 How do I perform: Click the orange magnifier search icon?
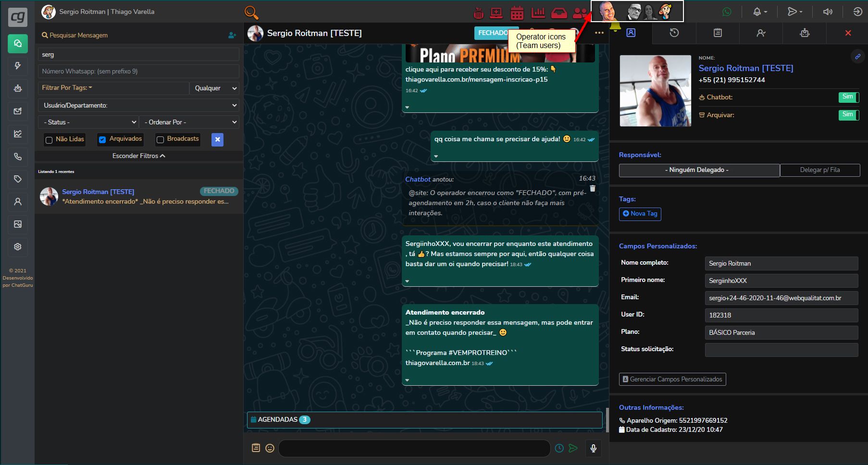[251, 12]
